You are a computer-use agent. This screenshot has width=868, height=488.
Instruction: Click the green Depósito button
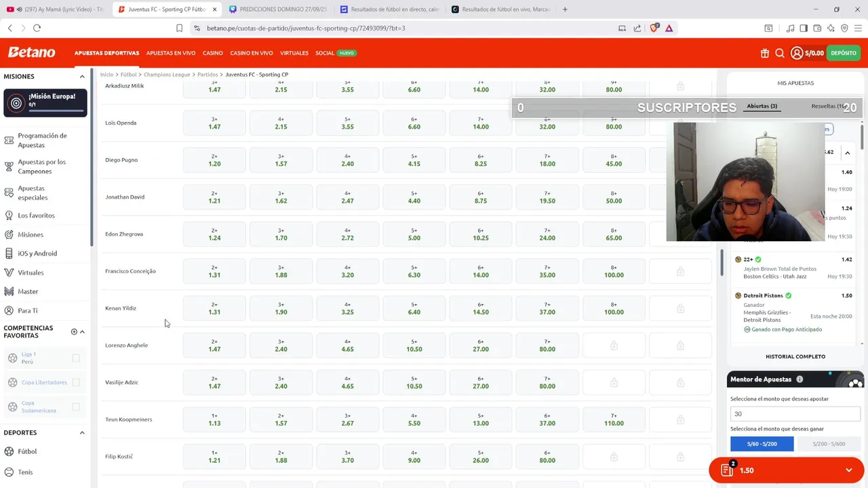[843, 53]
